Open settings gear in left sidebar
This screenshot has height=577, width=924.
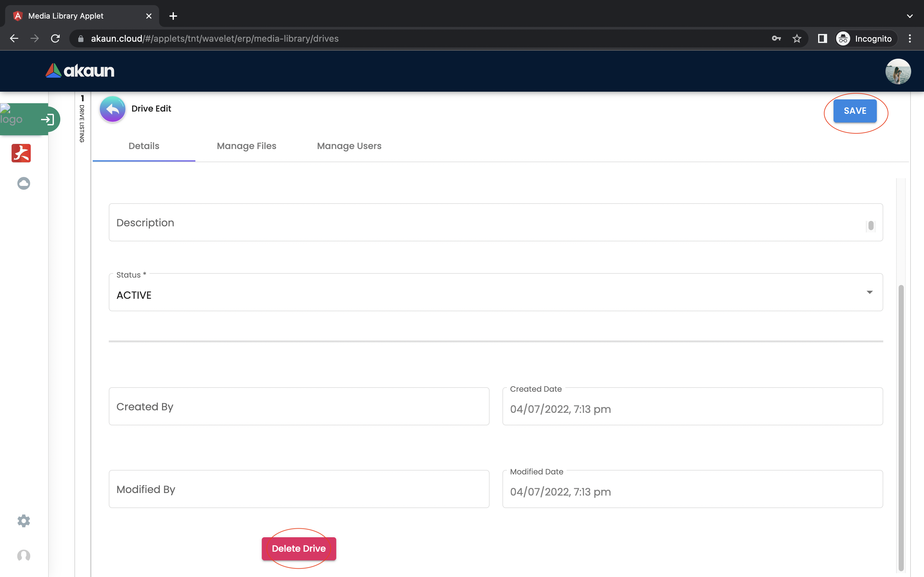coord(23,521)
